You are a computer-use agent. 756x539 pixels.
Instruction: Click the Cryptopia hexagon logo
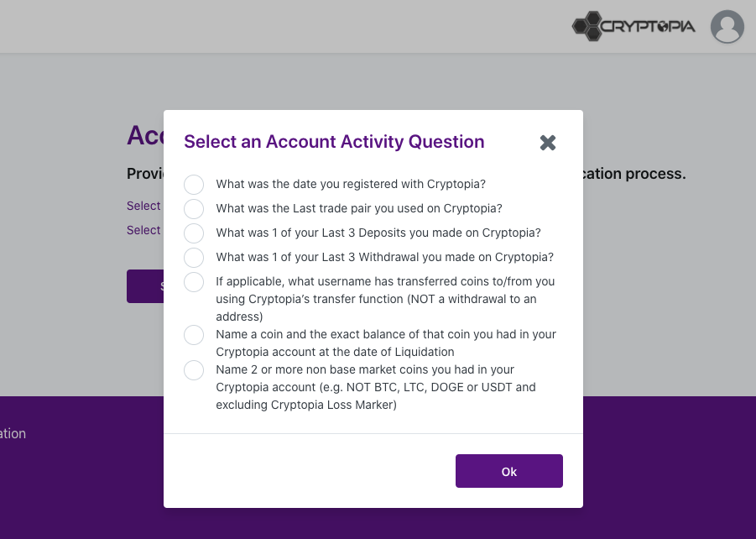tap(633, 26)
